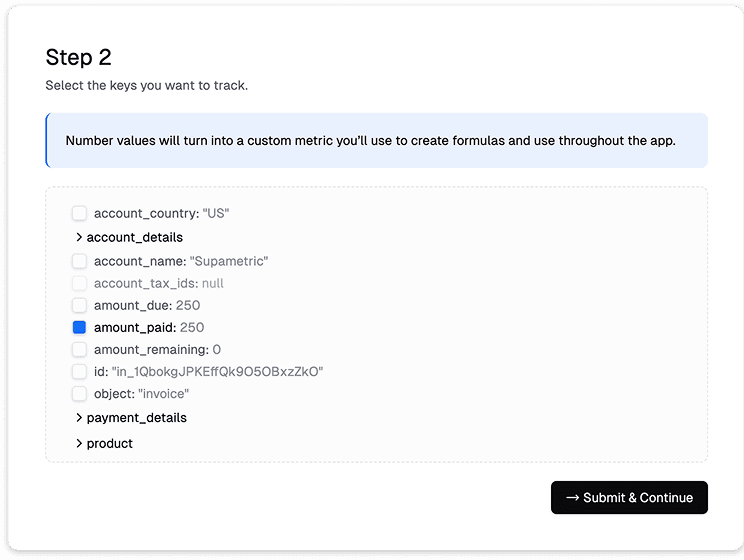The width and height of the screenshot is (744, 560).
Task: Click the amount_paid key label
Action: pyautogui.click(x=135, y=327)
